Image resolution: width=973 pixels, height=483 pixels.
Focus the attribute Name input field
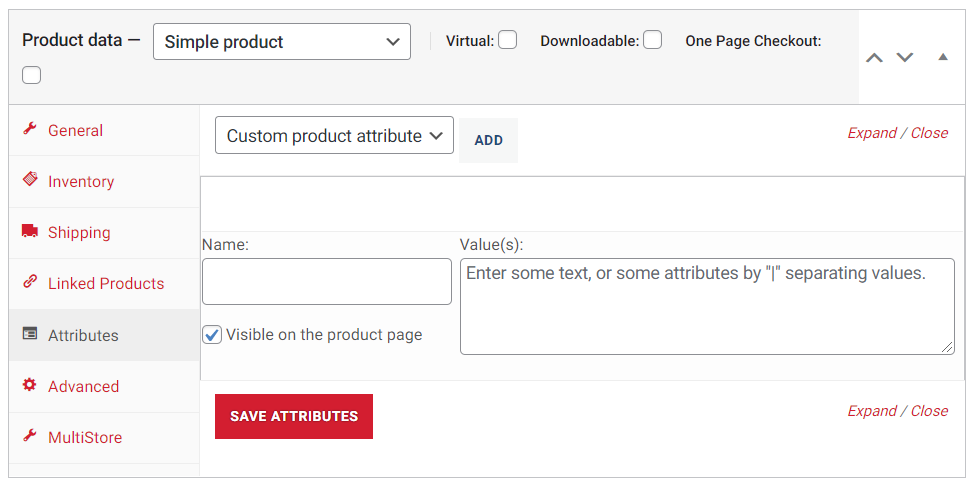[327, 281]
